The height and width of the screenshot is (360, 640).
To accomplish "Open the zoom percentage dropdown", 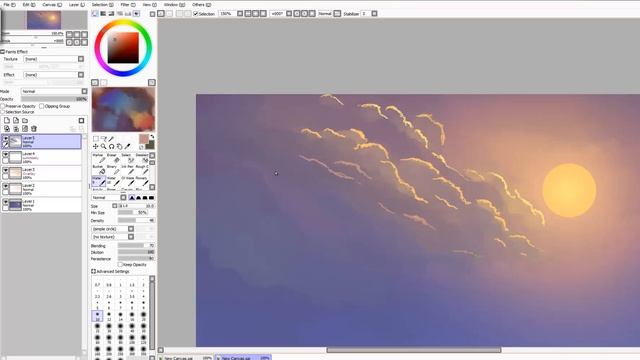I will point(240,13).
